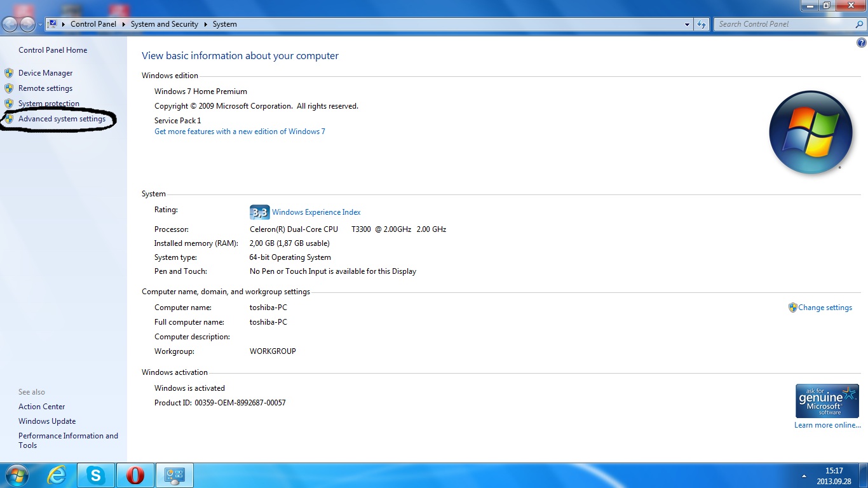Screen dimensions: 868x488
Task: Open Advanced system settings link
Action: [x=62, y=119]
